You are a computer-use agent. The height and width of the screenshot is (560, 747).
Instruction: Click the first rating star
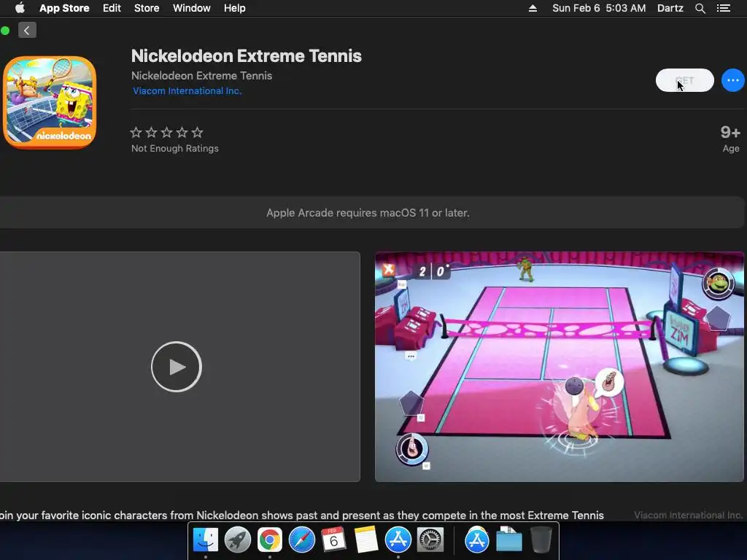pos(136,132)
